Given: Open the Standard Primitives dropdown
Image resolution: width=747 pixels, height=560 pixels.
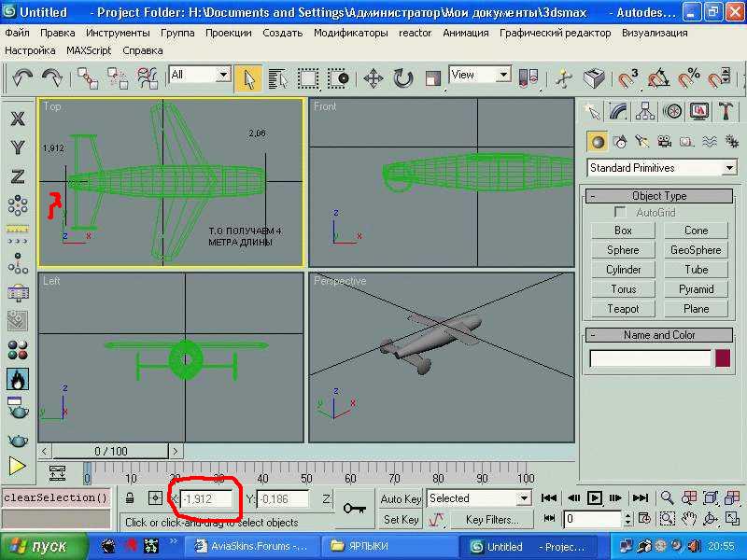Looking at the screenshot, I should [x=662, y=168].
